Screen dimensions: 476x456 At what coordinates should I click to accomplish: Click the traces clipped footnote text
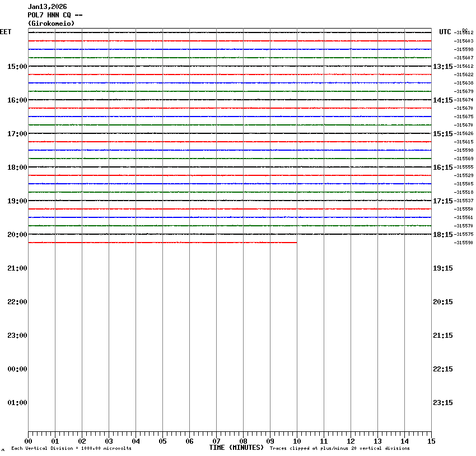(339, 449)
